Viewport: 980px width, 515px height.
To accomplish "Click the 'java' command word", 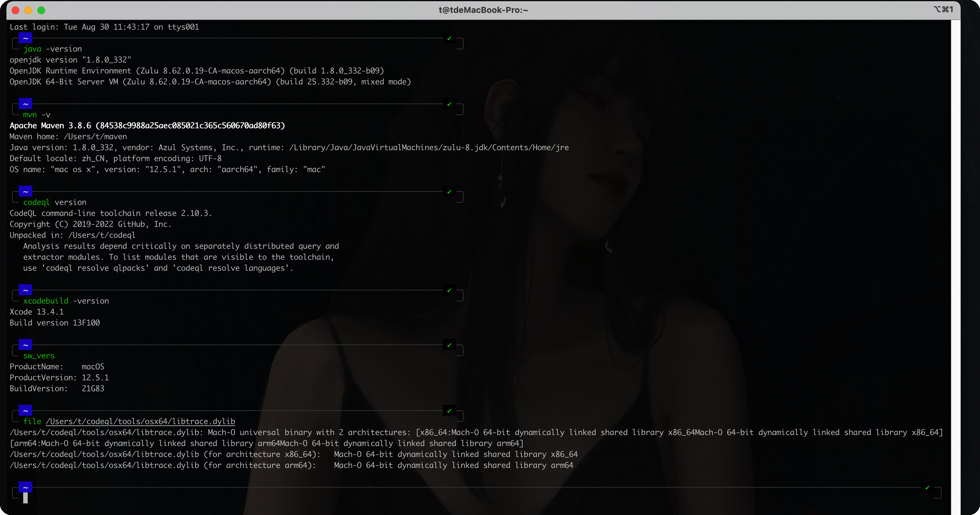I will [x=32, y=49].
